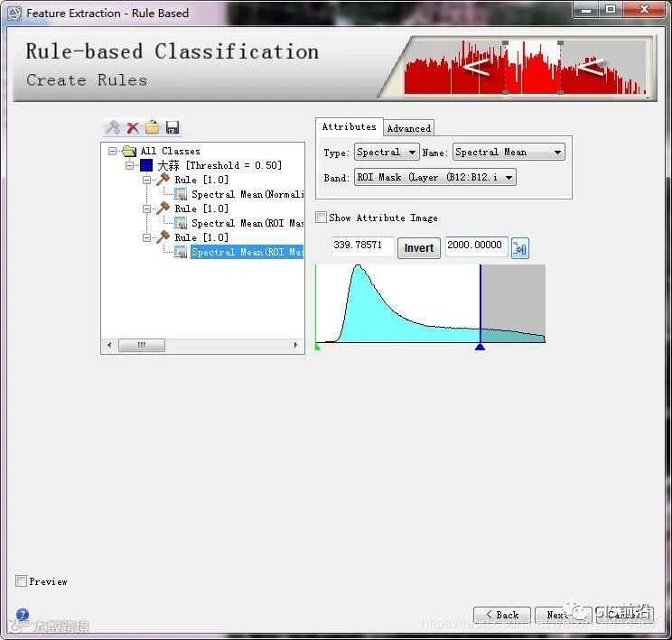Click the red X delete icon
The image size is (672, 640).
click(x=133, y=127)
